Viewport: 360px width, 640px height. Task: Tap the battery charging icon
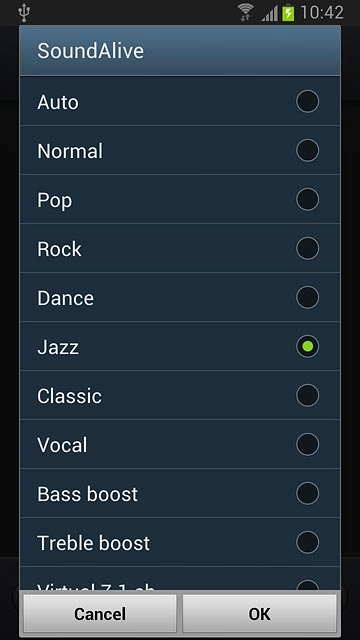(x=288, y=12)
